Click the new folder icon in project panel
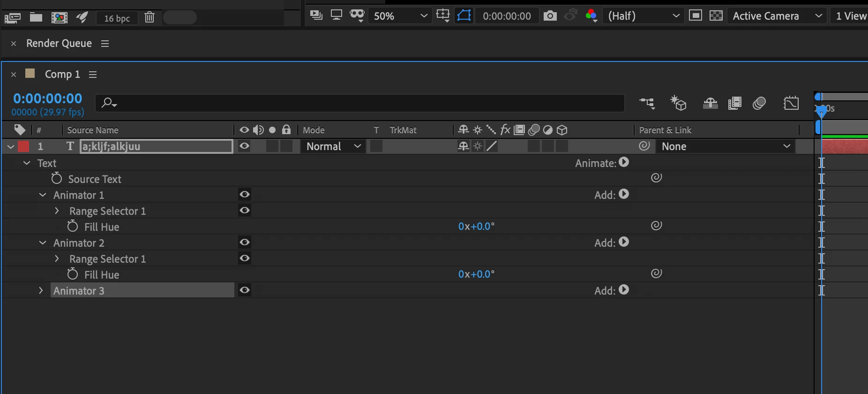Screen dimensions: 868x394 (x=36, y=17)
